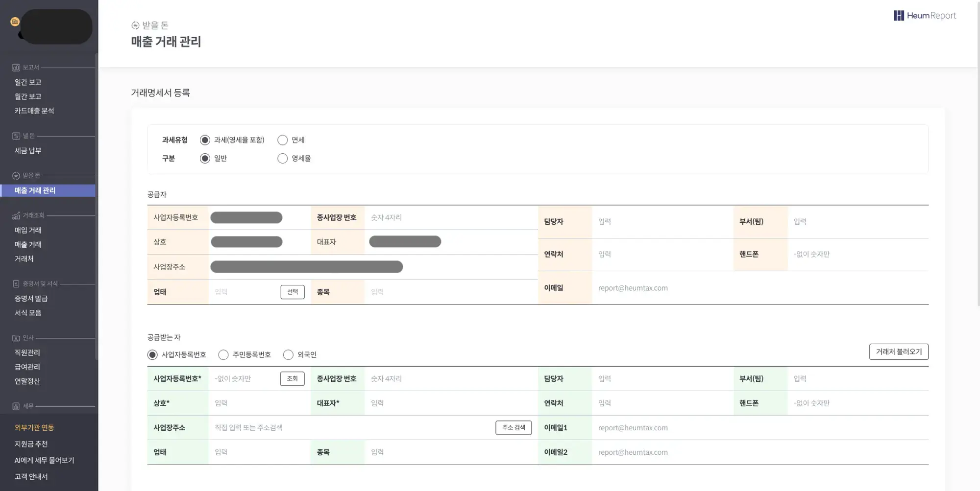This screenshot has height=491, width=980.
Task: Click the Heum Report logo
Action: click(924, 16)
